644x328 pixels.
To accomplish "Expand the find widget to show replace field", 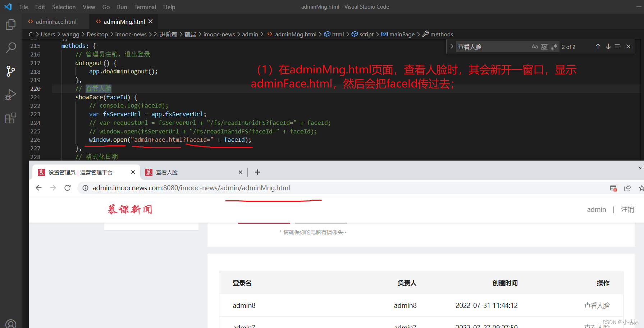I will pos(452,46).
